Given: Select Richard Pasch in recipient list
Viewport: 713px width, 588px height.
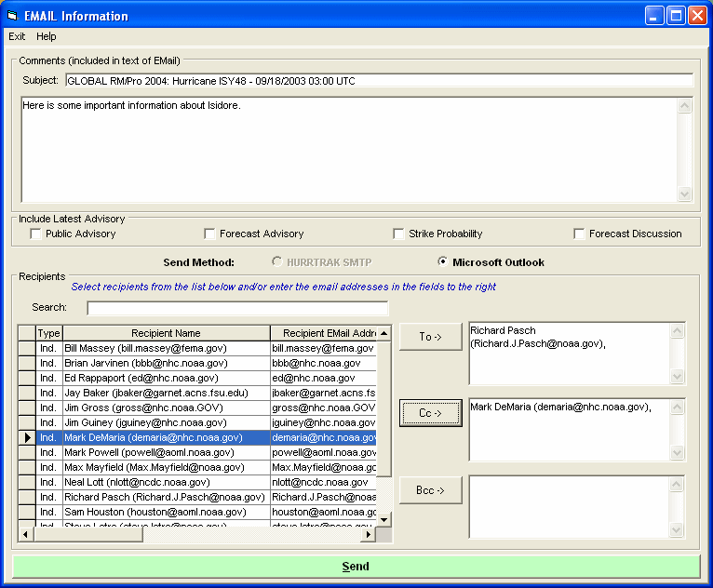Looking at the screenshot, I should click(x=197, y=497).
